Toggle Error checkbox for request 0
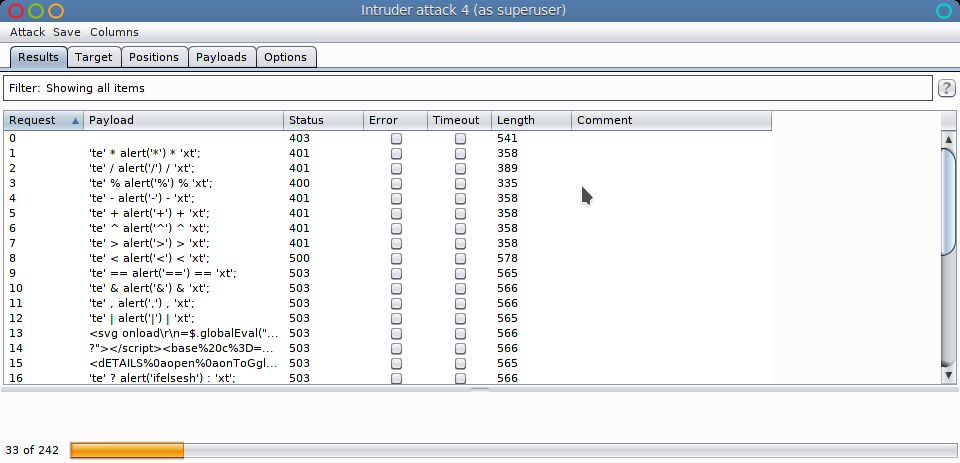 pos(396,138)
